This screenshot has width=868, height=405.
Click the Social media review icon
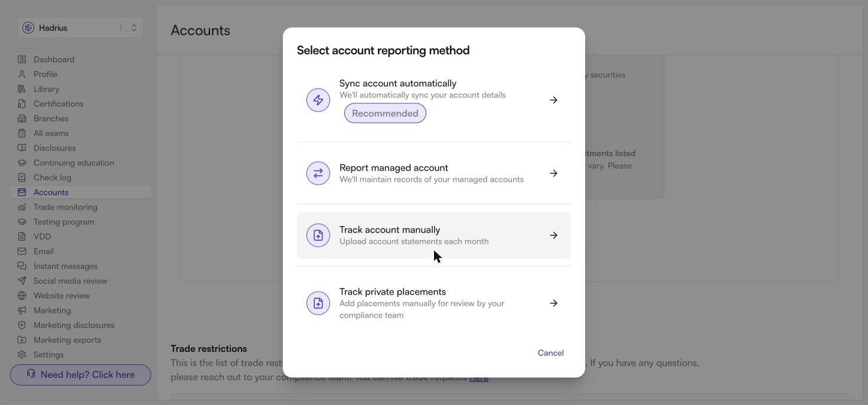click(22, 280)
